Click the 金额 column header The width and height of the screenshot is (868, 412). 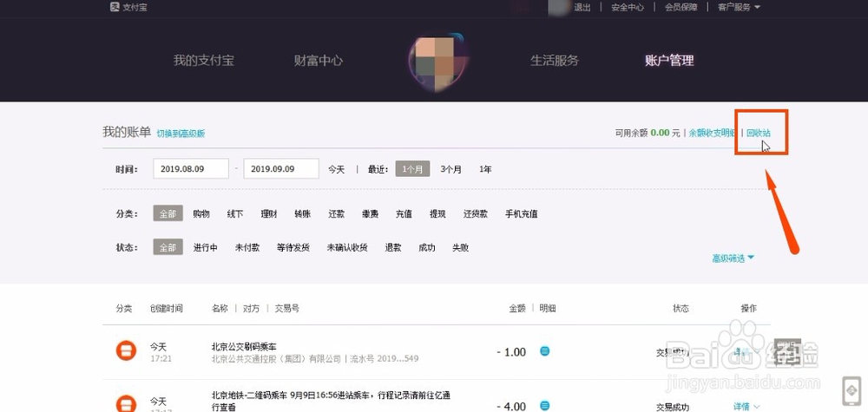click(517, 309)
